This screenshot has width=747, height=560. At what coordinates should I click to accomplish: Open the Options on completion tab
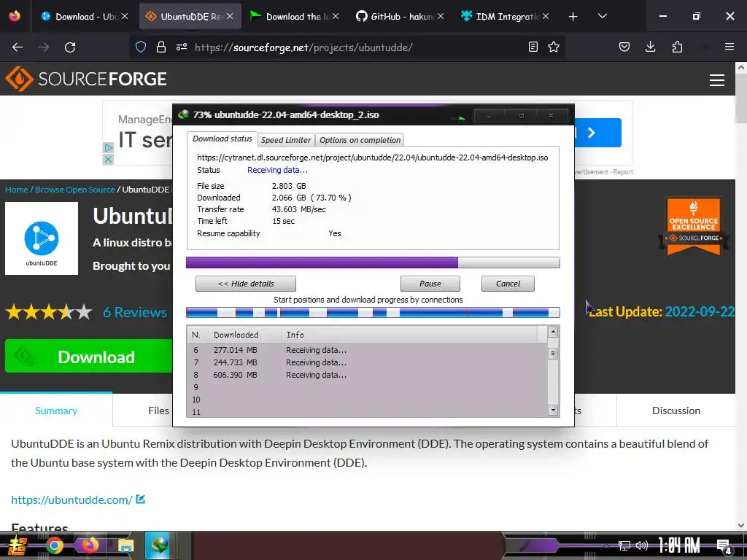pos(360,140)
